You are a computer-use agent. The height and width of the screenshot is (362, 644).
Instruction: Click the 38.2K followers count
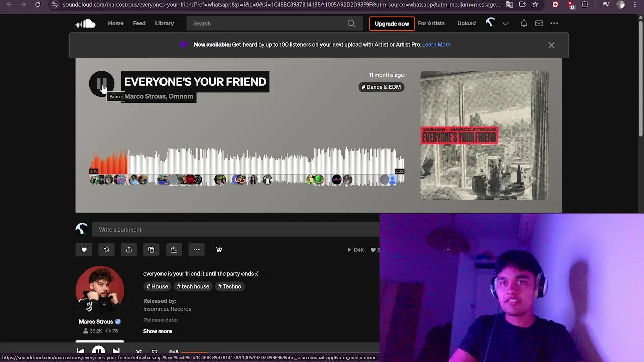pyautogui.click(x=93, y=331)
